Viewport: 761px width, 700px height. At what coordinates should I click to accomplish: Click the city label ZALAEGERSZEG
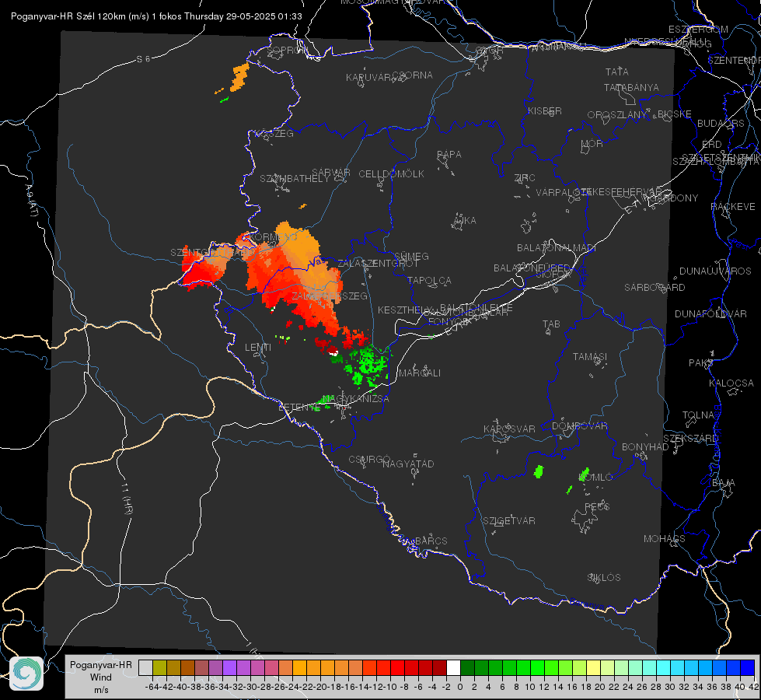pyautogui.click(x=330, y=296)
